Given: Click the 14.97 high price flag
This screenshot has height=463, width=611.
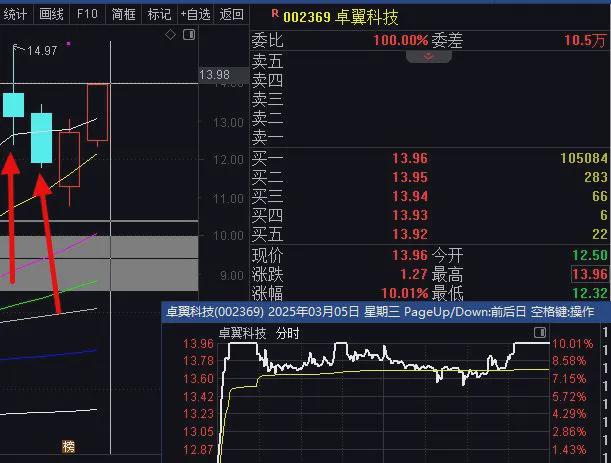Looking at the screenshot, I should pyautogui.click(x=42, y=51).
